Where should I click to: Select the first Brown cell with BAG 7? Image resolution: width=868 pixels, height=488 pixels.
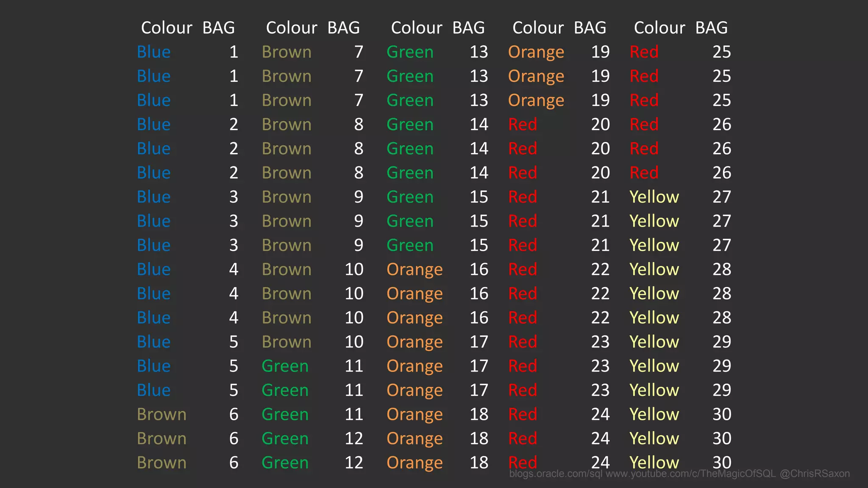pos(287,52)
